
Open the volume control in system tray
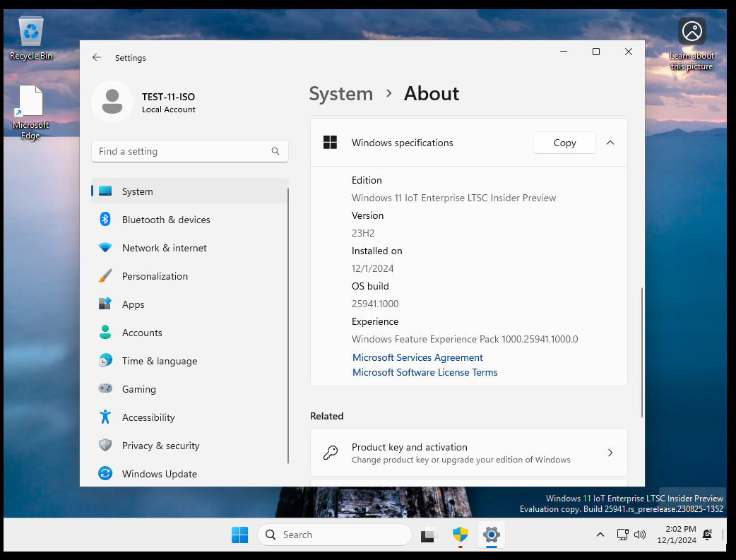point(640,534)
